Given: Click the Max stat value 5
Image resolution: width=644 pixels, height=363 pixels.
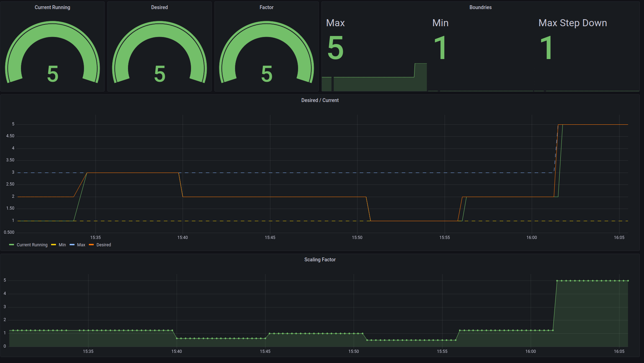Looking at the screenshot, I should point(335,48).
